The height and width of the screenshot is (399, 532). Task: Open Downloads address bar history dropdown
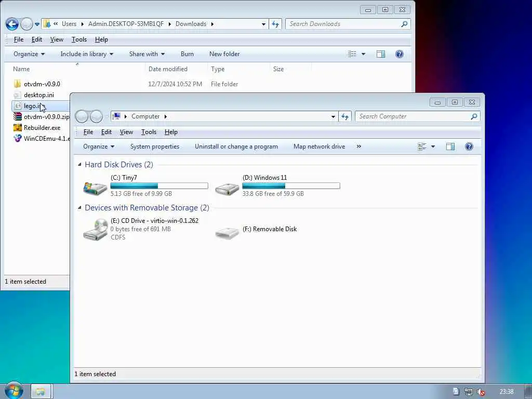tap(263, 24)
